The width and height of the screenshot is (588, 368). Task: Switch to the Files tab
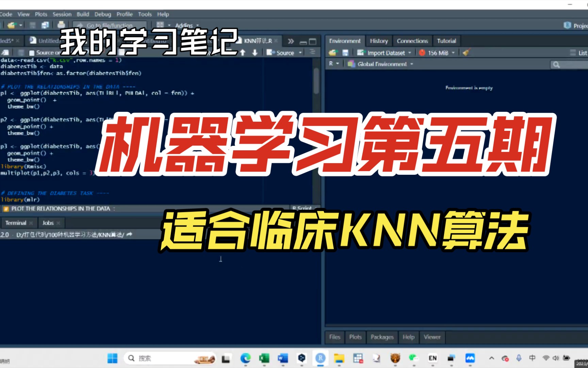[x=335, y=337]
